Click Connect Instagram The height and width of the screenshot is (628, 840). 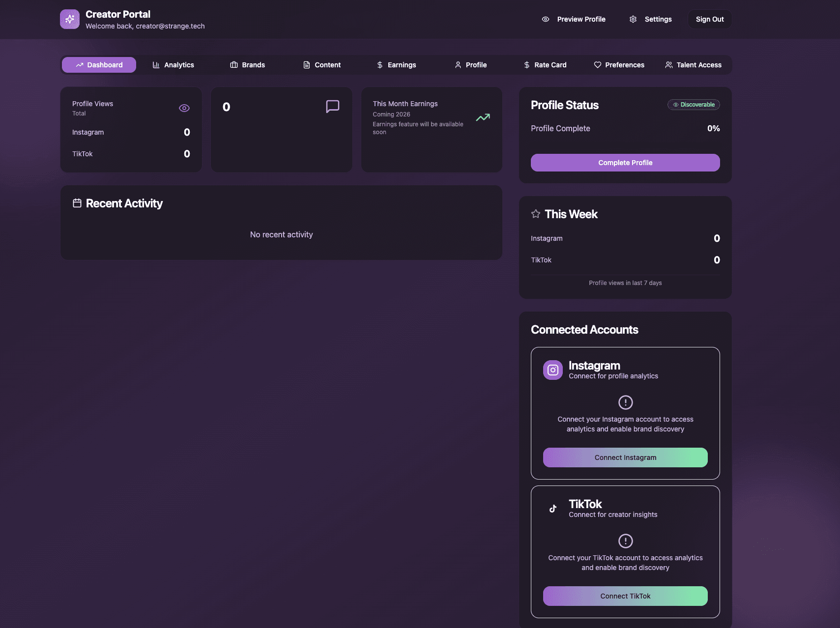(x=625, y=457)
